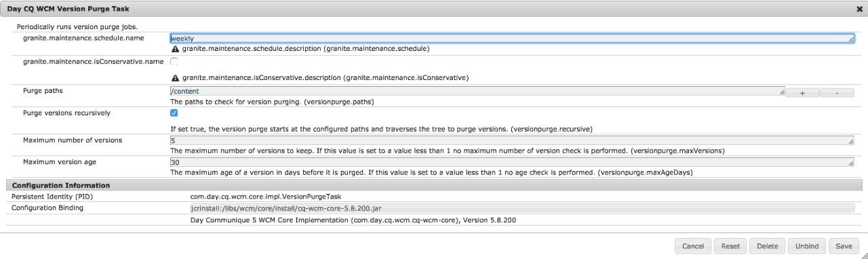Screen dimensions: 868x259
Task: Click the granite.maintenance.schedule.name label
Action: 83,38
